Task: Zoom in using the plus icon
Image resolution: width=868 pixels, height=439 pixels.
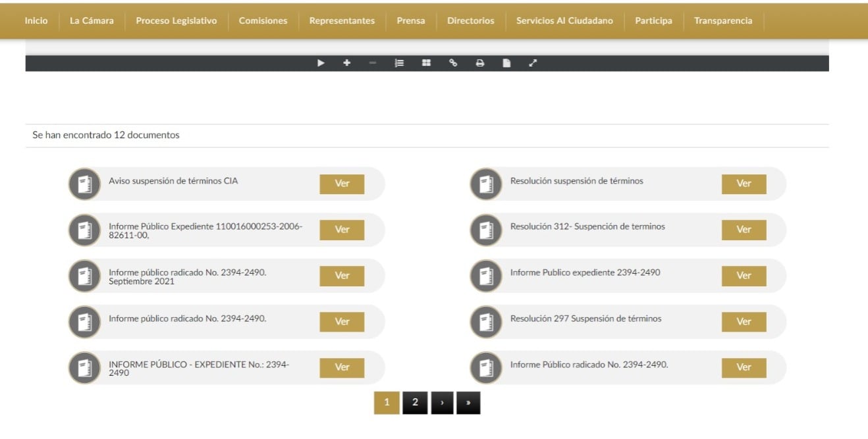Action: coord(347,63)
